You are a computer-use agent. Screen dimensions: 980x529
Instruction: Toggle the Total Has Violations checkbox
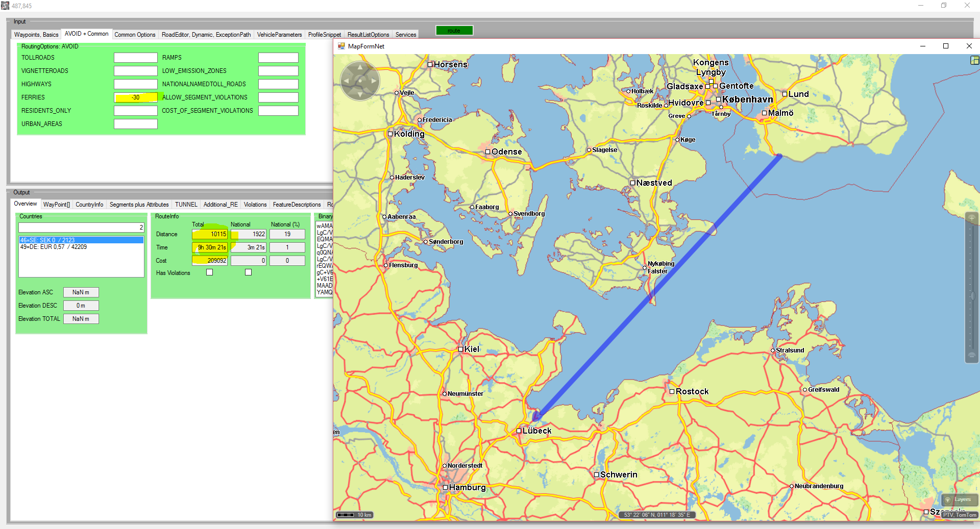(x=209, y=272)
